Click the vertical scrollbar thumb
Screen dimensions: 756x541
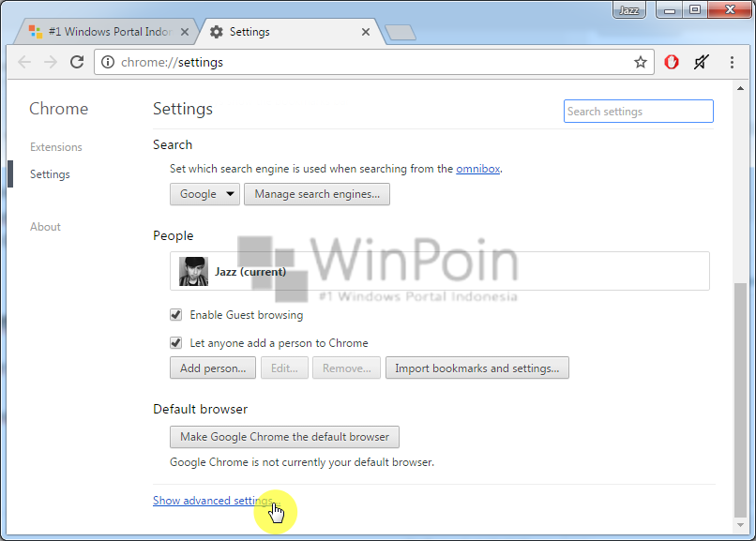[x=741, y=399]
